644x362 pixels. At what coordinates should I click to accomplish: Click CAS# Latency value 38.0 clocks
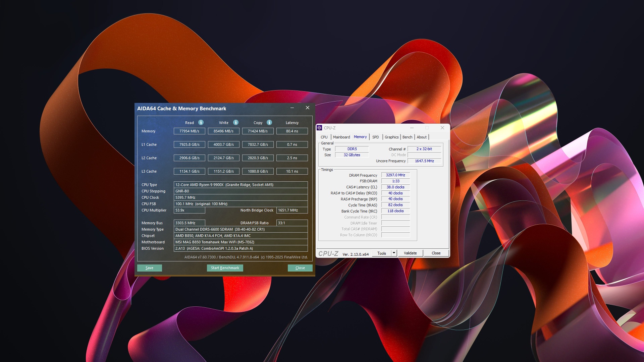tap(395, 187)
